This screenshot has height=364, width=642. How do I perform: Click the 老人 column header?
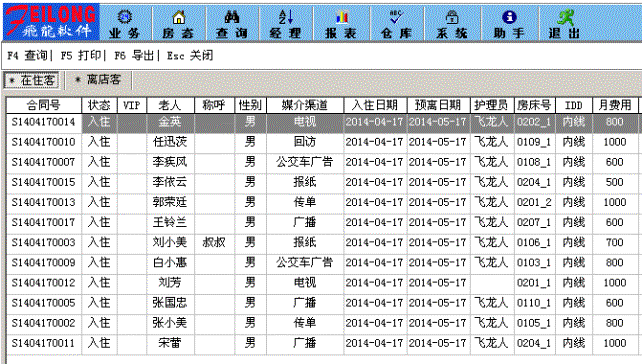click(x=170, y=105)
